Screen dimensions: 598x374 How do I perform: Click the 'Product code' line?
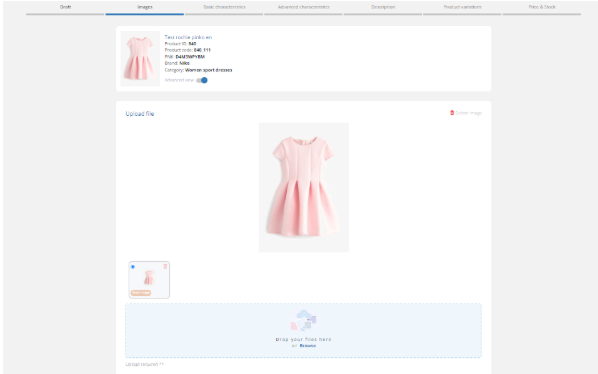tap(187, 50)
